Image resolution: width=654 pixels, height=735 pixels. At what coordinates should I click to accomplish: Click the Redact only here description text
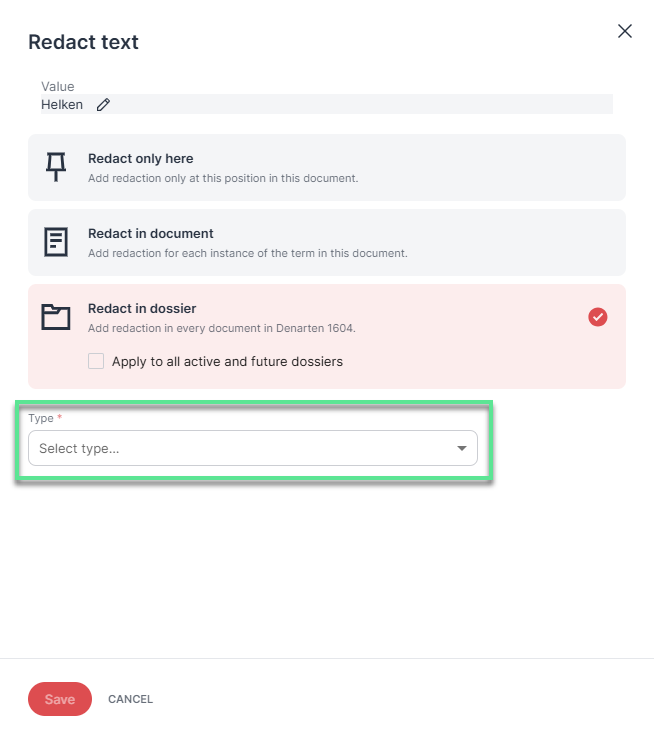point(223,178)
